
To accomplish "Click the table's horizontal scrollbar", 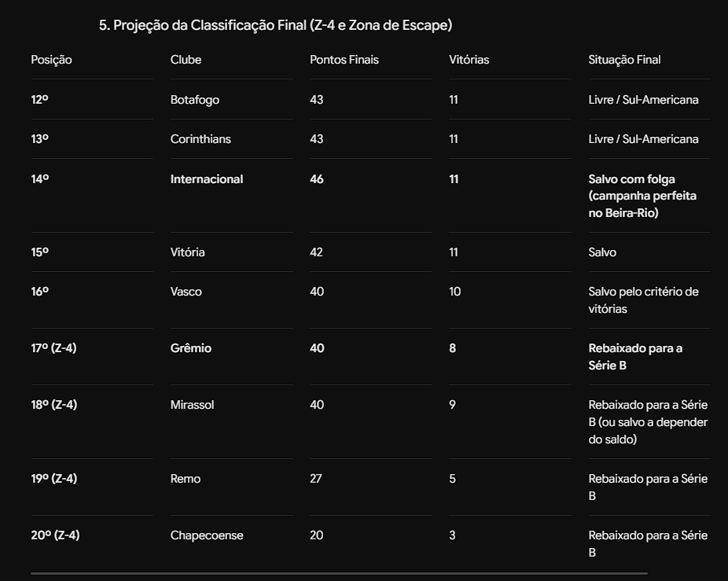I will point(339,574).
